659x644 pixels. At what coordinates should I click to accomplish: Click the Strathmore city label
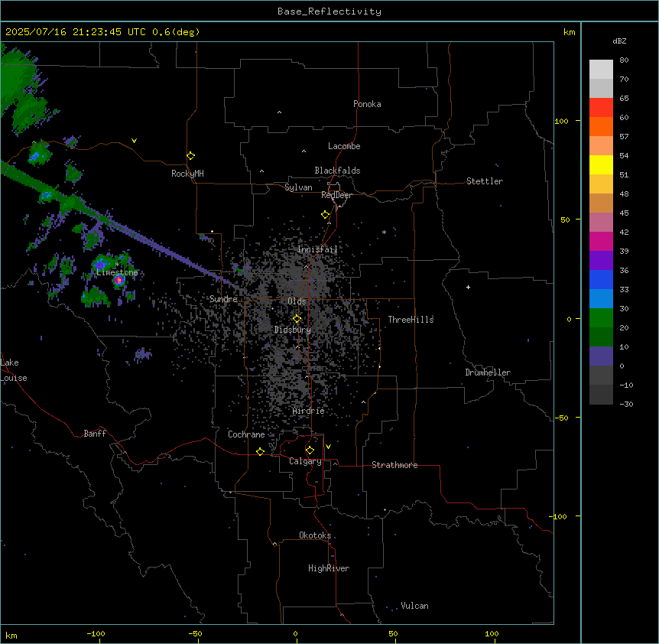pos(394,465)
